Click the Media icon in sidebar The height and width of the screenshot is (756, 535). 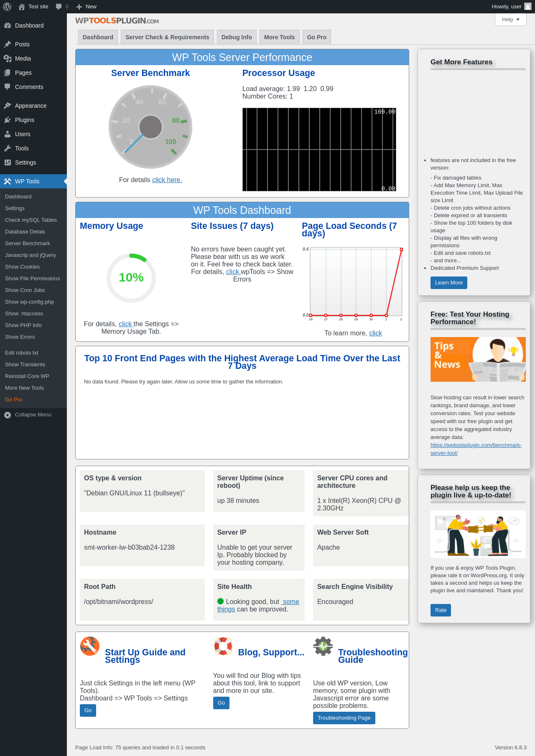8,58
